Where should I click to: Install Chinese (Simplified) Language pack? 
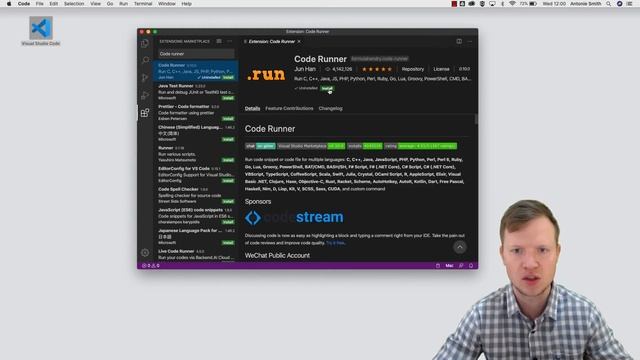tap(228, 139)
